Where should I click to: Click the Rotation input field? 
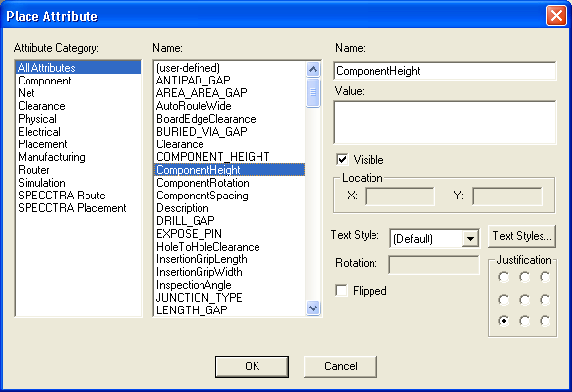point(433,264)
